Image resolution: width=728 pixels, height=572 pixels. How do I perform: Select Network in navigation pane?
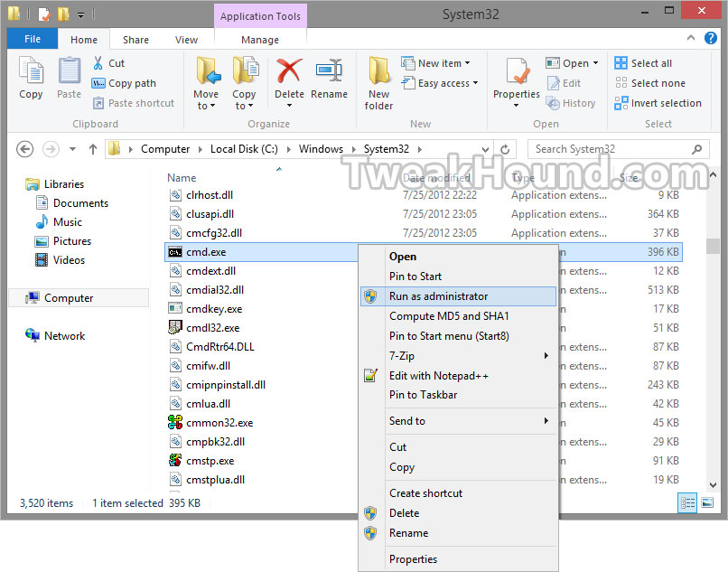(x=55, y=335)
